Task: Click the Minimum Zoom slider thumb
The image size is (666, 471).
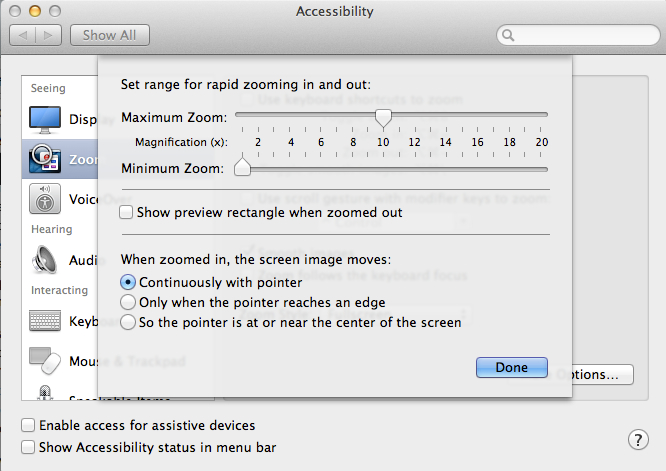Action: point(242,168)
